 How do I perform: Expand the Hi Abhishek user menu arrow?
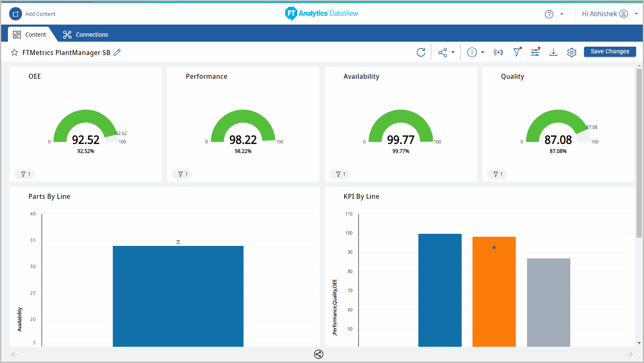pyautogui.click(x=636, y=14)
